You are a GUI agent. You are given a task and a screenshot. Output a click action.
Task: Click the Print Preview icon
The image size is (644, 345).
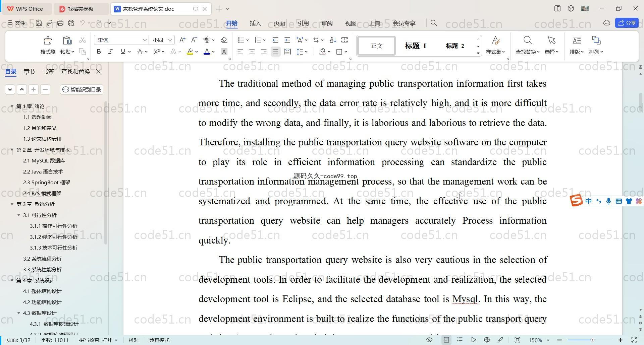[71, 23]
